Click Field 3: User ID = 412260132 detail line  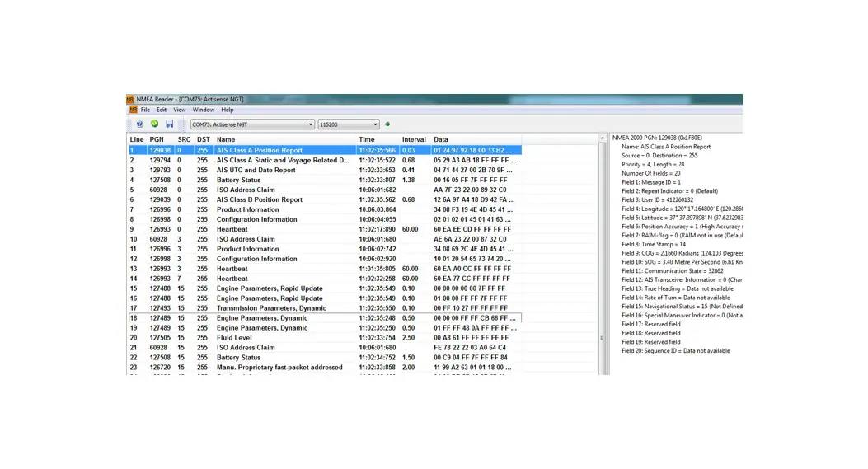(x=657, y=200)
